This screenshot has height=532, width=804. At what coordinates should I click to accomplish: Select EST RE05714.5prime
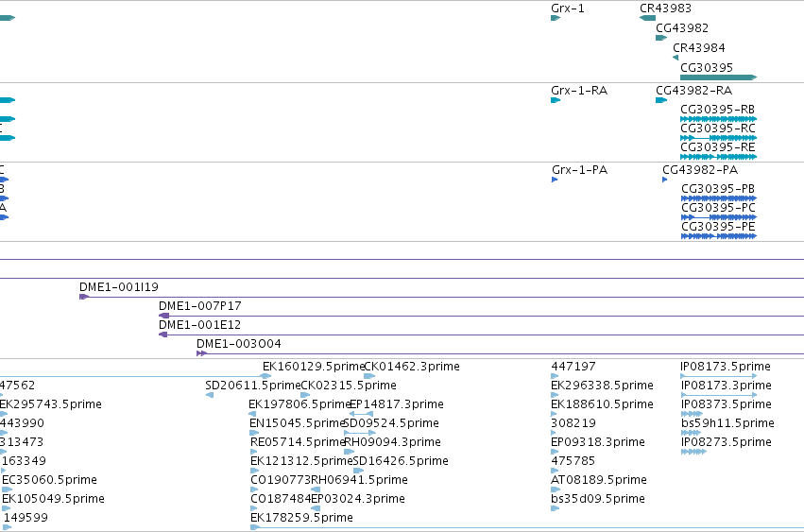point(253,452)
